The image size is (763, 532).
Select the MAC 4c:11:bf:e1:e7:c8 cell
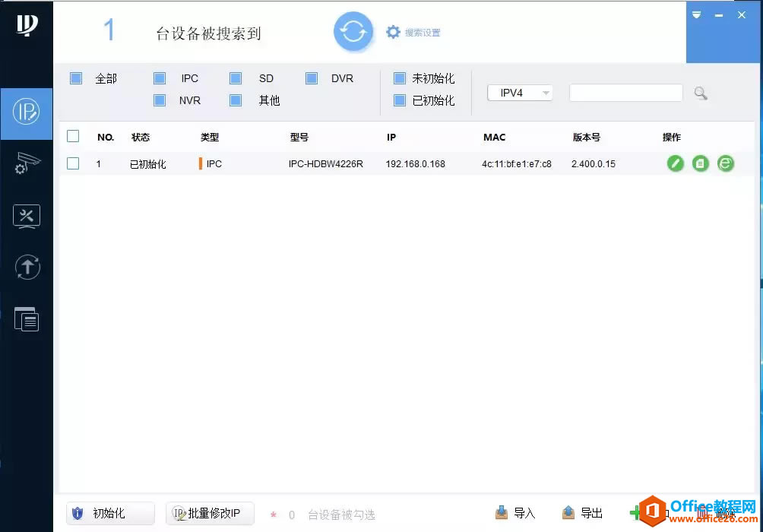tap(517, 164)
